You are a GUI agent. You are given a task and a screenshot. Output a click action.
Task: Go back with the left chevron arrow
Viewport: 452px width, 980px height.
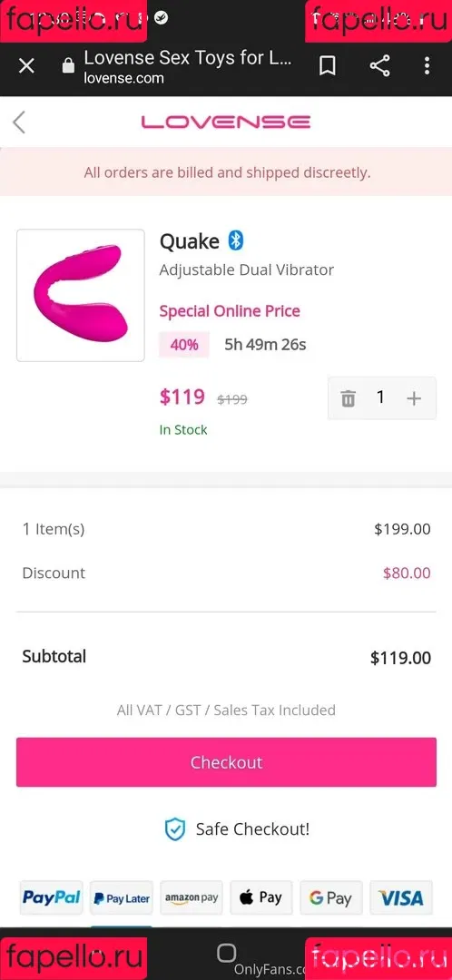point(19,122)
